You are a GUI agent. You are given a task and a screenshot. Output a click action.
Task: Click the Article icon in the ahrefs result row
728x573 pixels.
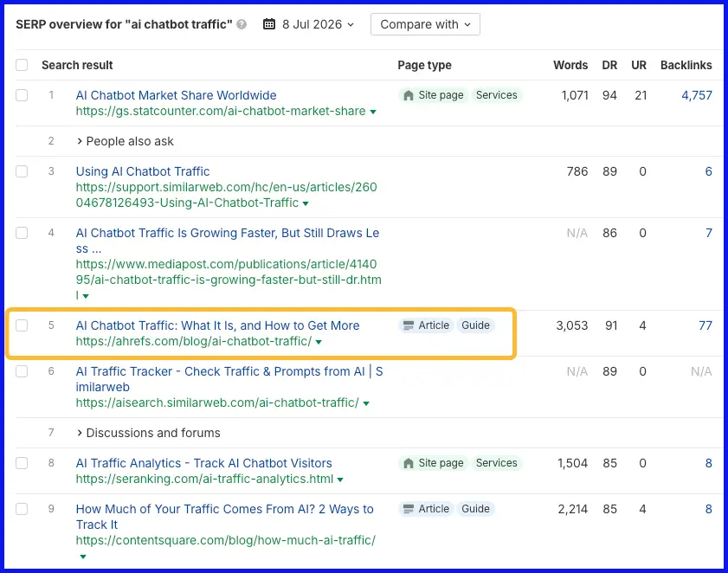(409, 325)
